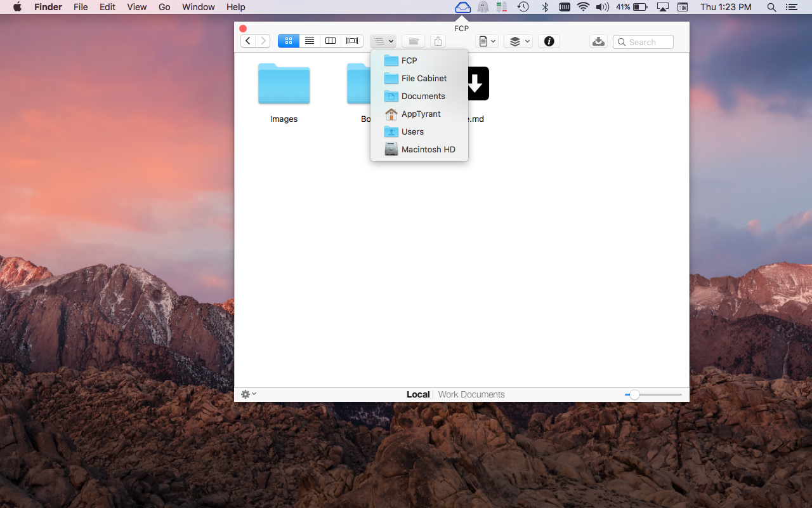Click the Images folder name label
Image resolution: width=812 pixels, height=508 pixels.
[x=284, y=119]
